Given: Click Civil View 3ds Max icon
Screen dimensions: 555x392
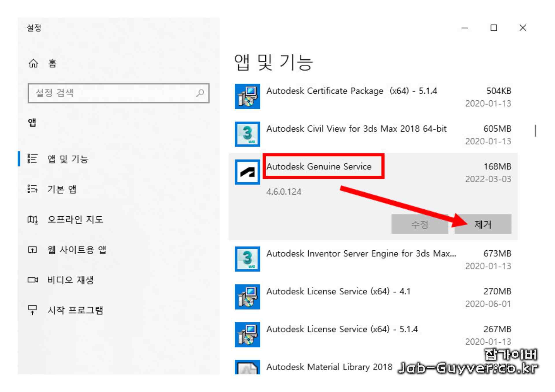Looking at the screenshot, I should click(x=247, y=134).
